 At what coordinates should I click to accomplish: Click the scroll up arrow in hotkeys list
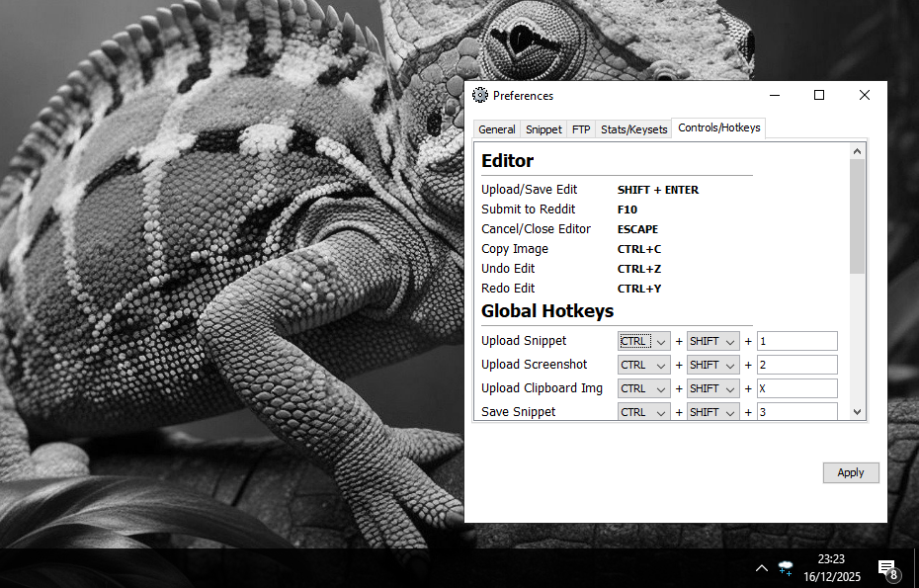[857, 151]
